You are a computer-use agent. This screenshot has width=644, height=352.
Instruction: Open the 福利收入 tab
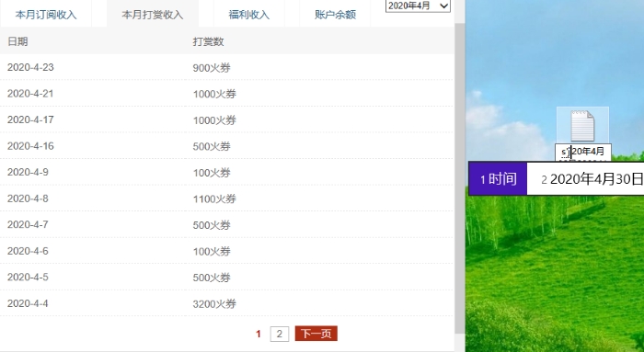coord(249,15)
